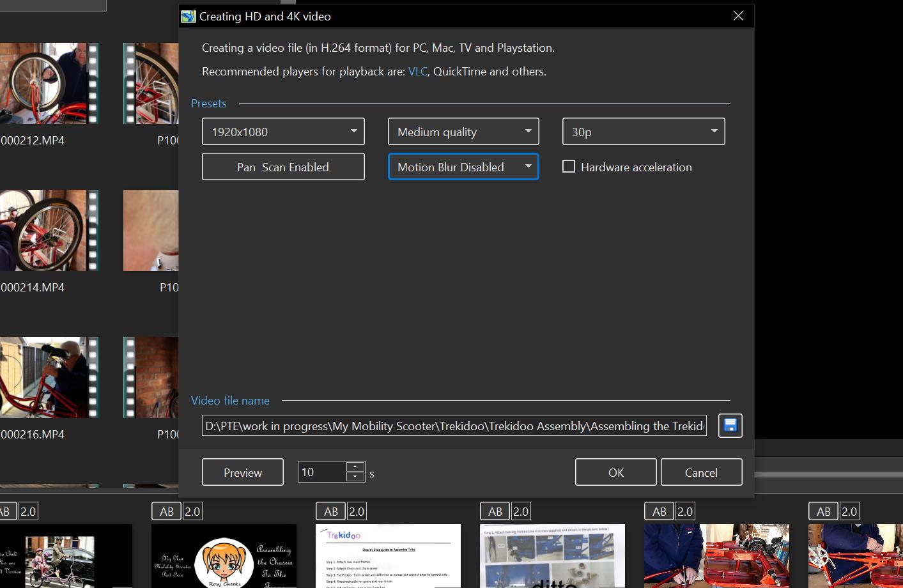Click the save file browse icon
903x588 pixels.
730,426
